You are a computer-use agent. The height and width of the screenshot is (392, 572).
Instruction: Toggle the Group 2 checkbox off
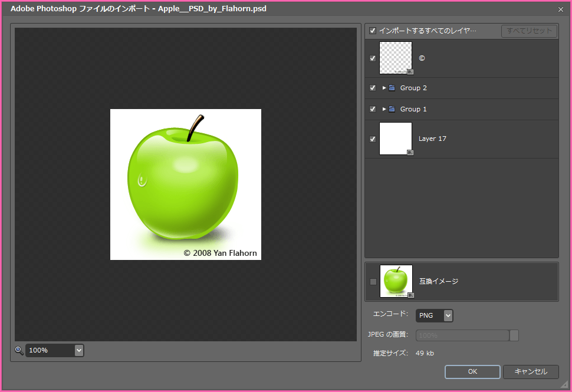tap(372, 87)
